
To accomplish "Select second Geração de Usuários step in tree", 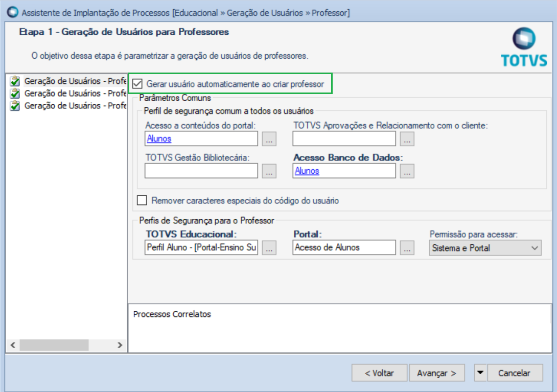I will pyautogui.click(x=75, y=94).
